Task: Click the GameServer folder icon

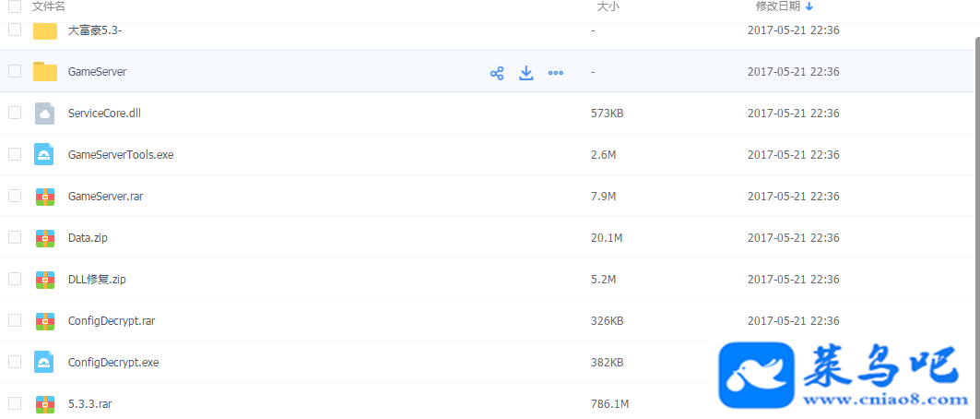Action: coord(45,71)
